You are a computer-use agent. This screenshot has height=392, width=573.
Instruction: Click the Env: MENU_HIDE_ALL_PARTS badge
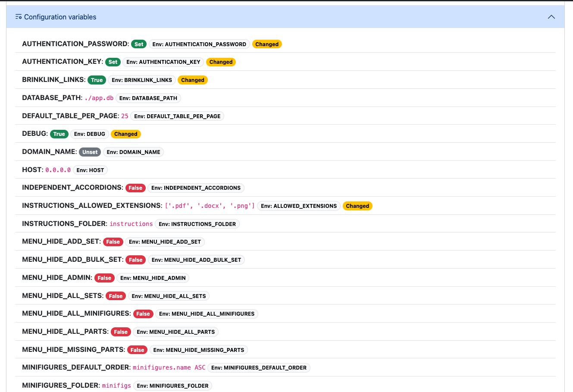tap(176, 332)
